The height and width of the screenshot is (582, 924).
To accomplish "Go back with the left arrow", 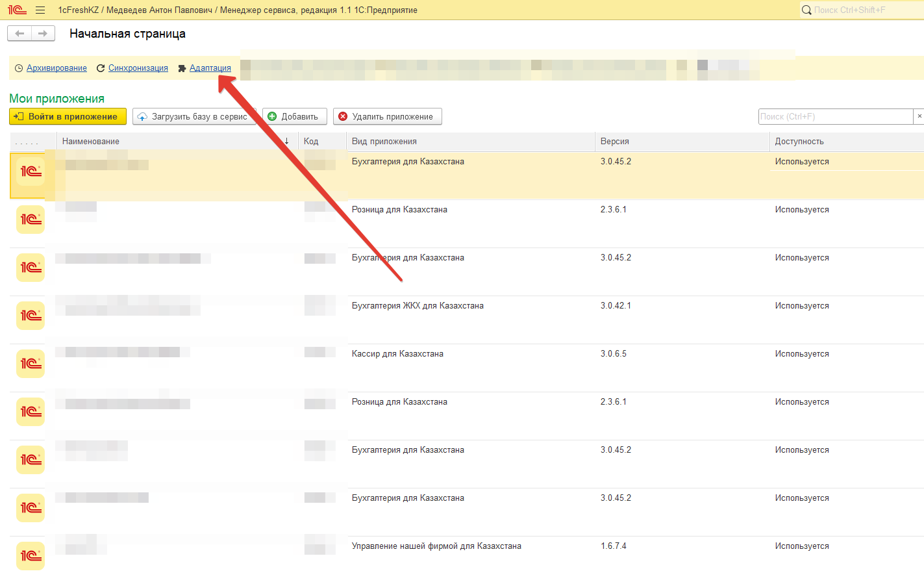I will (x=19, y=33).
